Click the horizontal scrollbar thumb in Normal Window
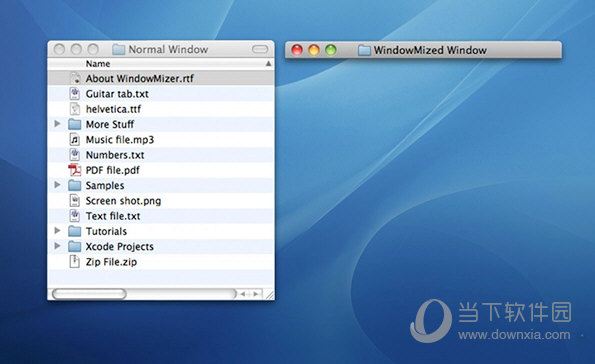The image size is (595, 364). coord(89,294)
